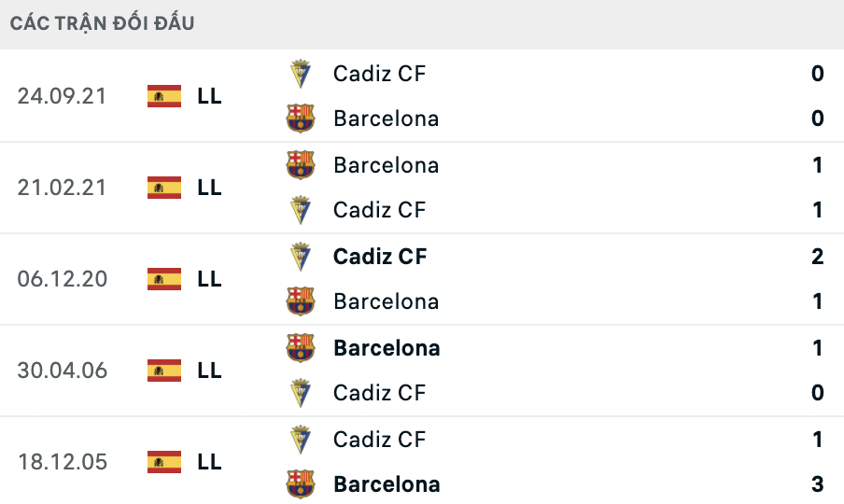
Task: Select the match date 24.09.21
Action: click(x=62, y=96)
